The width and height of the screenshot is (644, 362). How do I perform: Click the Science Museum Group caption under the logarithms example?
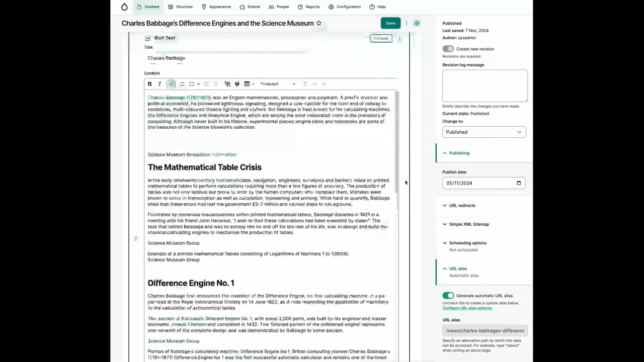(x=174, y=260)
